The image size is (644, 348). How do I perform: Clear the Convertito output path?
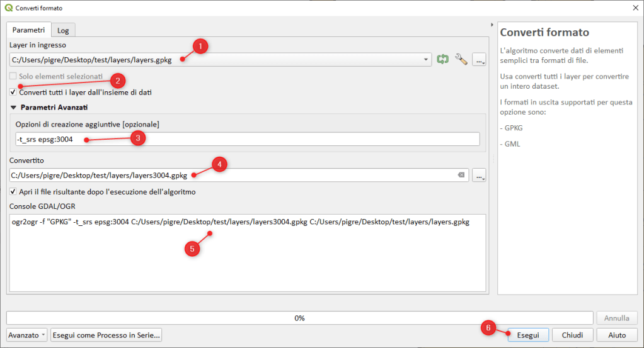coord(461,176)
